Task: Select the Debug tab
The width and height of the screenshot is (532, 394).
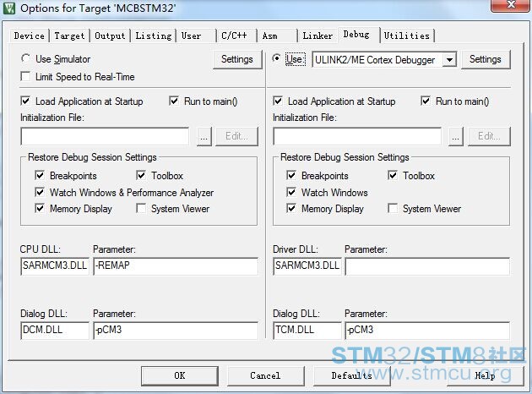Action: coord(358,35)
